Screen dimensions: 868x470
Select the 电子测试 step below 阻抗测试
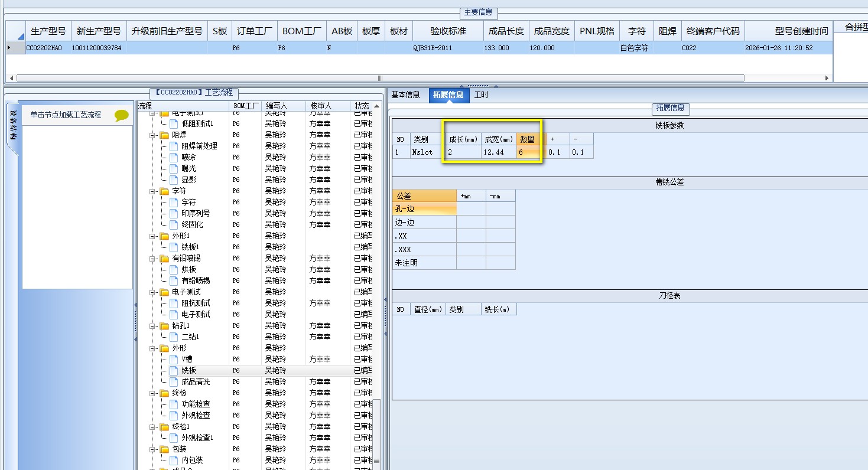tap(196, 315)
